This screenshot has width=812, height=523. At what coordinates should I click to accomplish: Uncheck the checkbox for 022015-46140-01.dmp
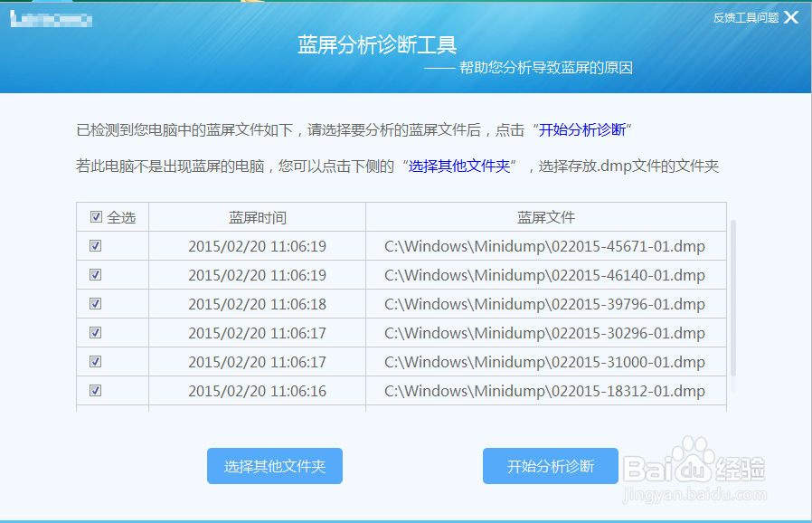coord(95,274)
